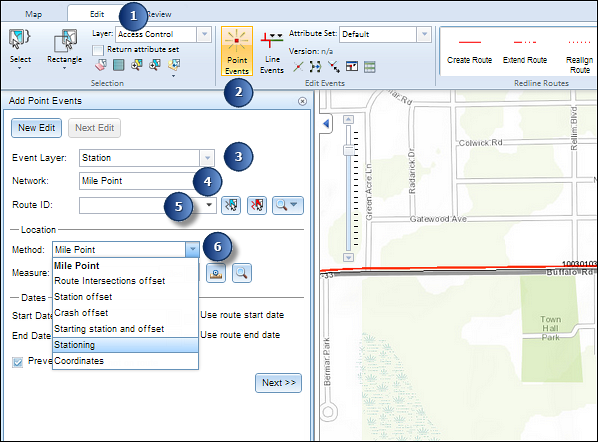Click Create Route redline tool
The height and width of the screenshot is (442, 598).
point(469,51)
